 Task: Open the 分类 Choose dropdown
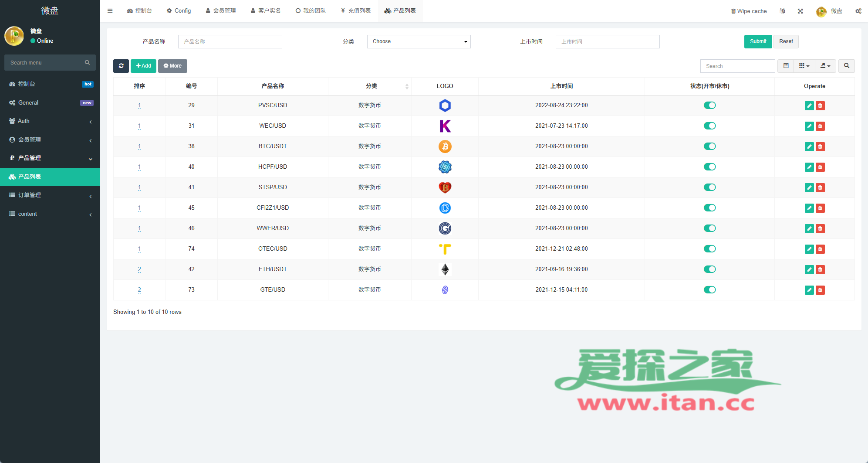click(419, 41)
